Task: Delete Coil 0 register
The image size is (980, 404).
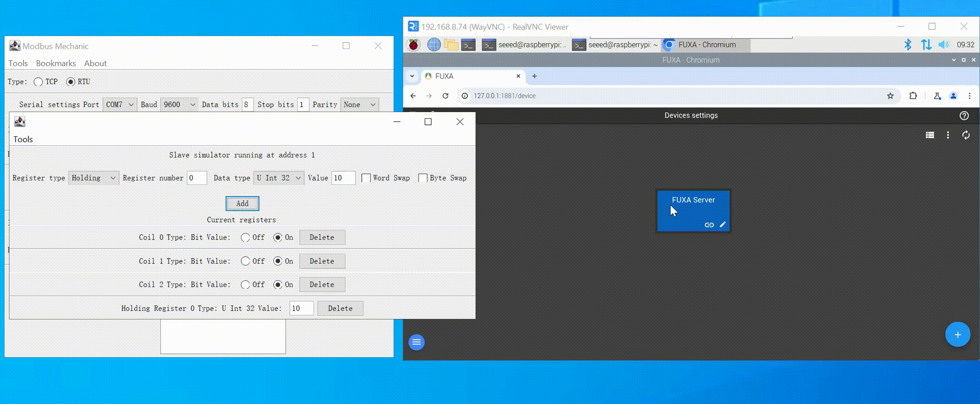Action: (322, 238)
